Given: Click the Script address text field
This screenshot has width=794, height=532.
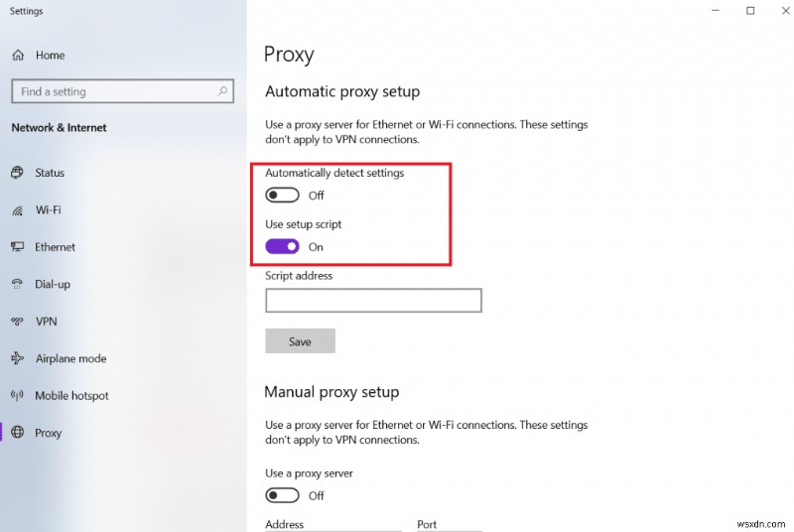Looking at the screenshot, I should point(373,301).
